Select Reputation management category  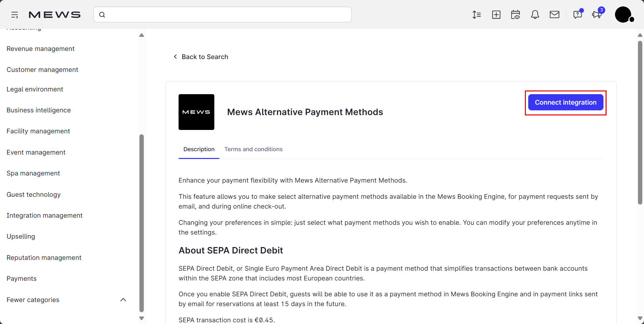coord(44,258)
